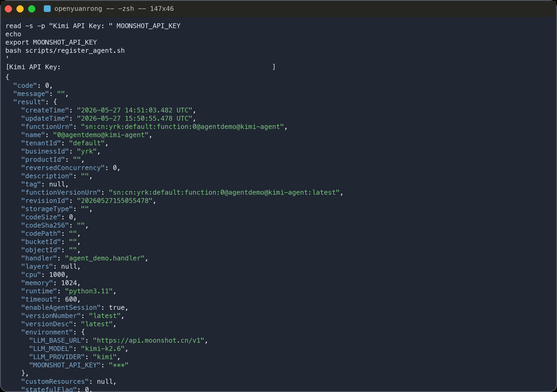Click the revisionId value '20260527155055478'
The width and height of the screenshot is (557, 392).
[x=115, y=201]
